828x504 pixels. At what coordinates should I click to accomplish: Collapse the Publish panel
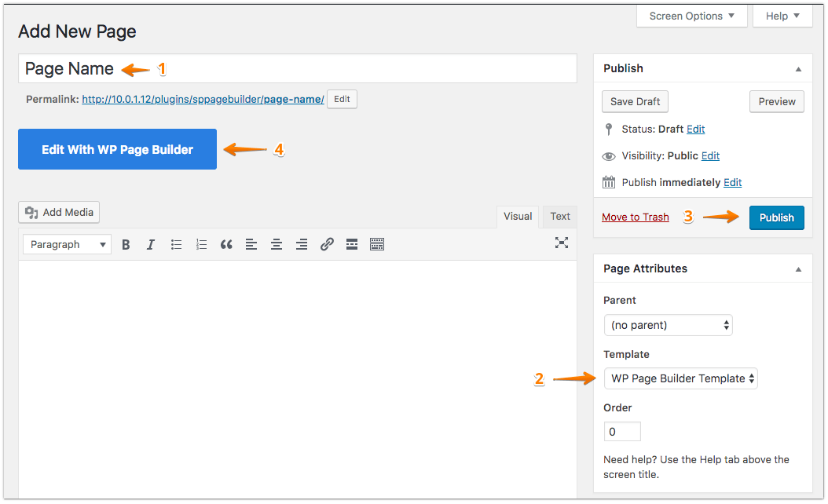click(x=798, y=69)
